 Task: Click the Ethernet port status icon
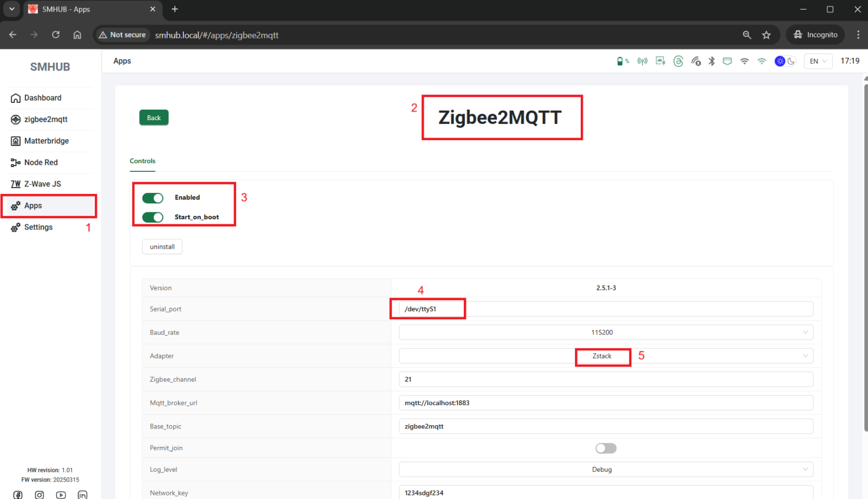pos(727,61)
